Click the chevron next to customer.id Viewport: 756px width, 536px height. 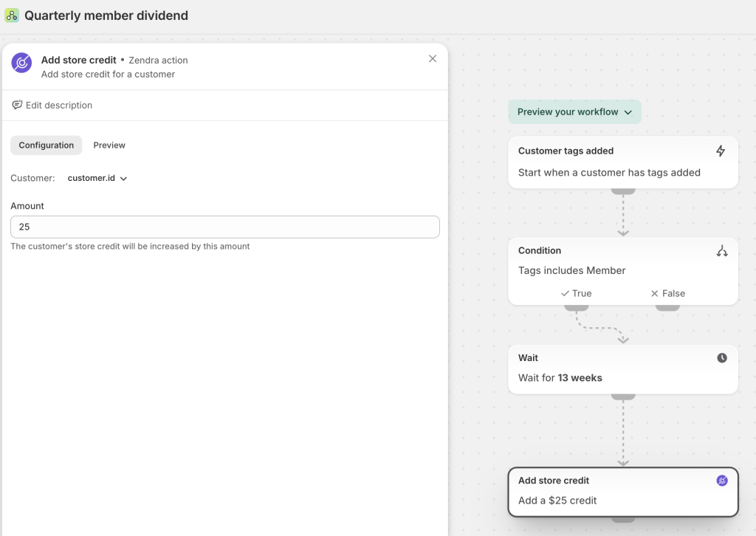124,179
